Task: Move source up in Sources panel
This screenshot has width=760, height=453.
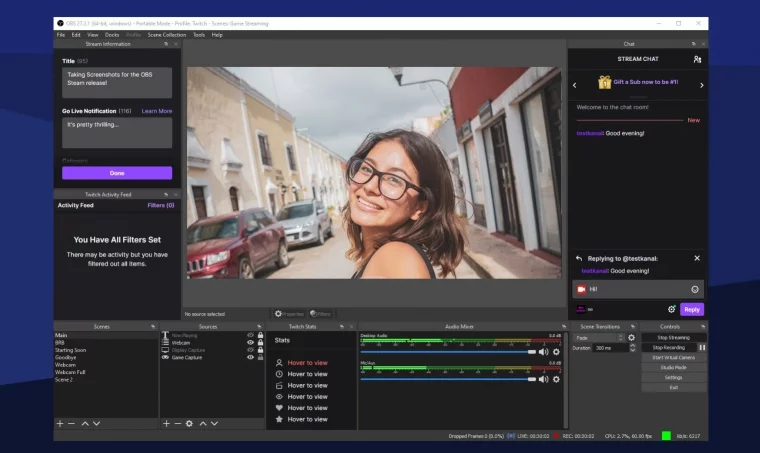Action: [203, 423]
